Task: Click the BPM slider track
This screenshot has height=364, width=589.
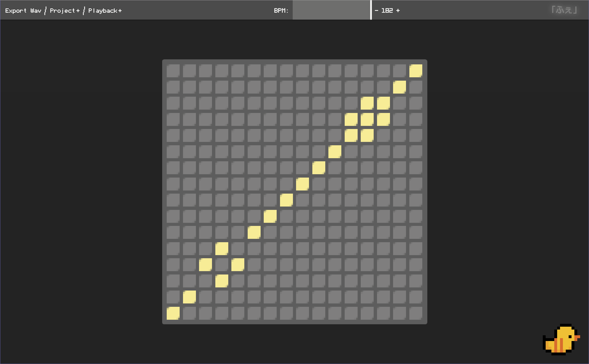Action: 331,10
